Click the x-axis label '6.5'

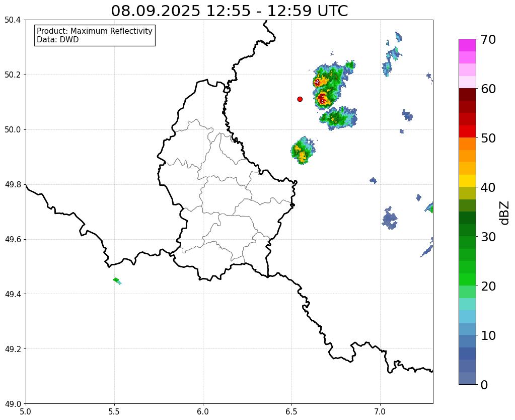click(291, 411)
